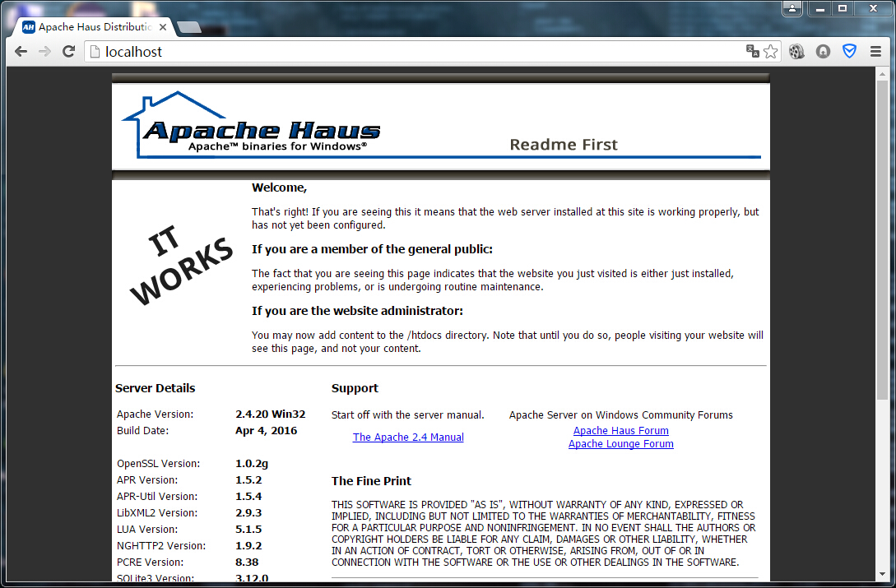The height and width of the screenshot is (588, 896).
Task: Click the scrollbar down arrow
Action: coord(883,574)
